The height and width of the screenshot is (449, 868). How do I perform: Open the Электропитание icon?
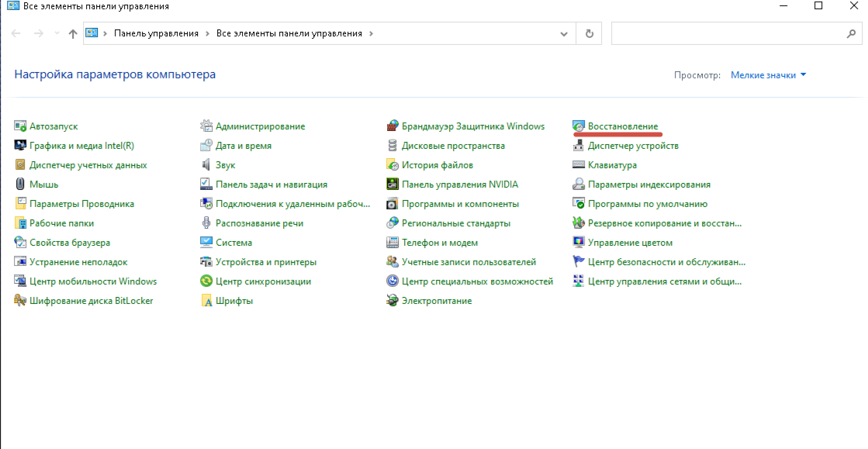[x=392, y=301]
